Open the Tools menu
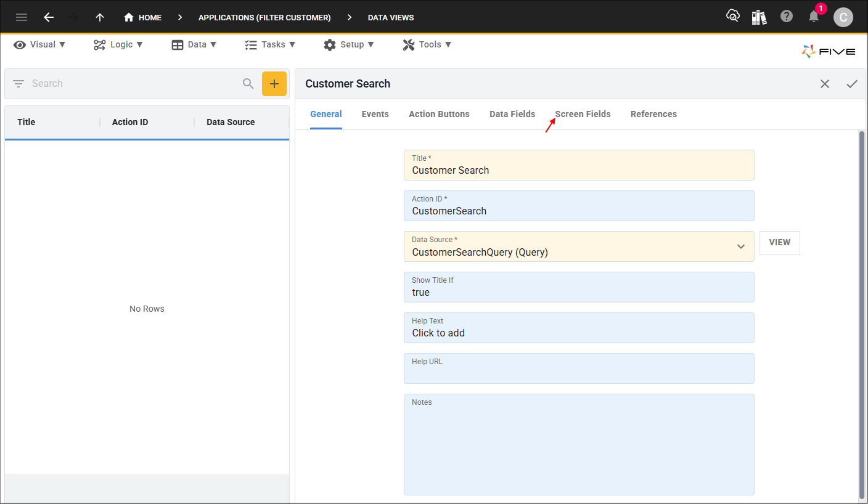This screenshot has width=868, height=504. 427,44
